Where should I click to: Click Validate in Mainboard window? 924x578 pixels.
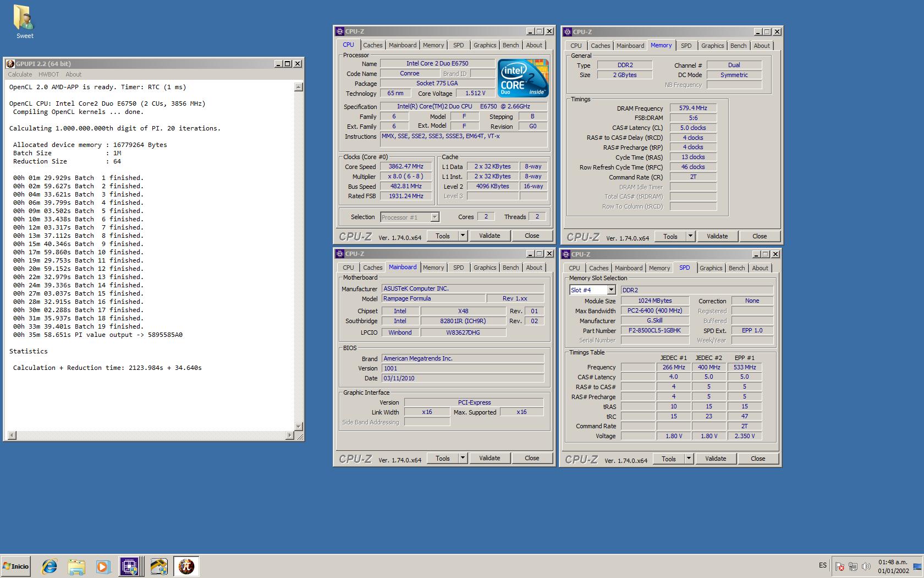(490, 458)
